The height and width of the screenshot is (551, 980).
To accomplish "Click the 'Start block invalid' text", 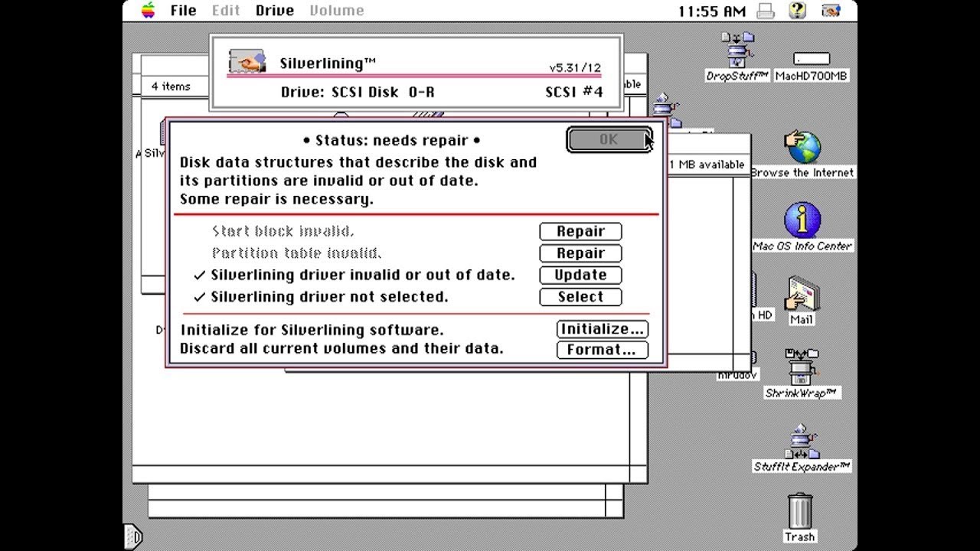I will pyautogui.click(x=283, y=231).
